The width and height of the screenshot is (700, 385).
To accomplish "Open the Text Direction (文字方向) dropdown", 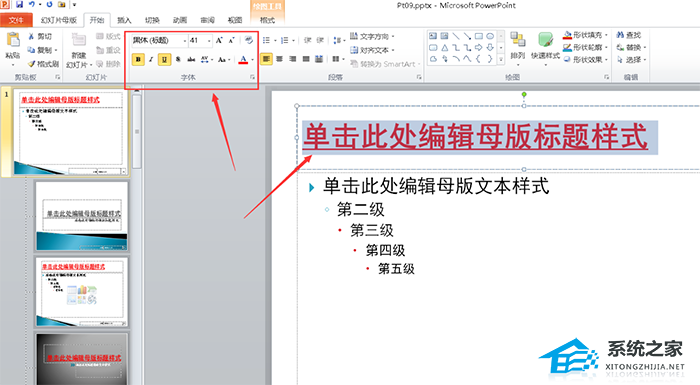I will pyautogui.click(x=372, y=36).
